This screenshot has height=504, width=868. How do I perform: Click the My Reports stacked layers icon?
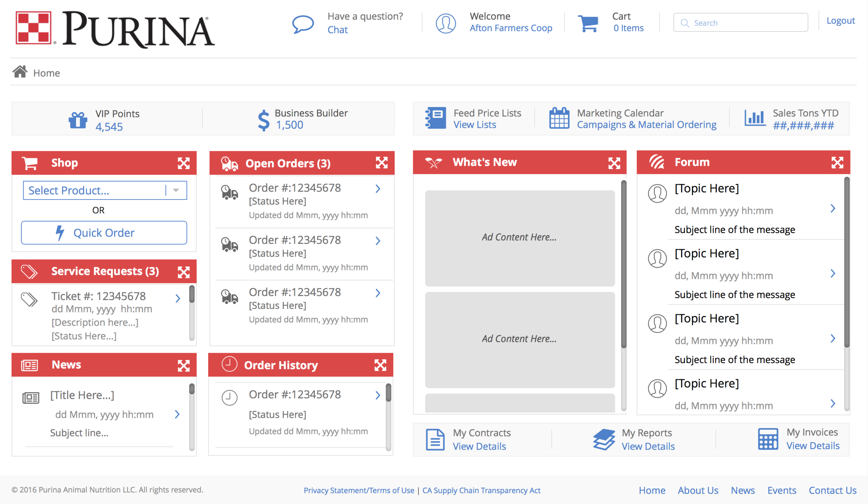tap(604, 439)
